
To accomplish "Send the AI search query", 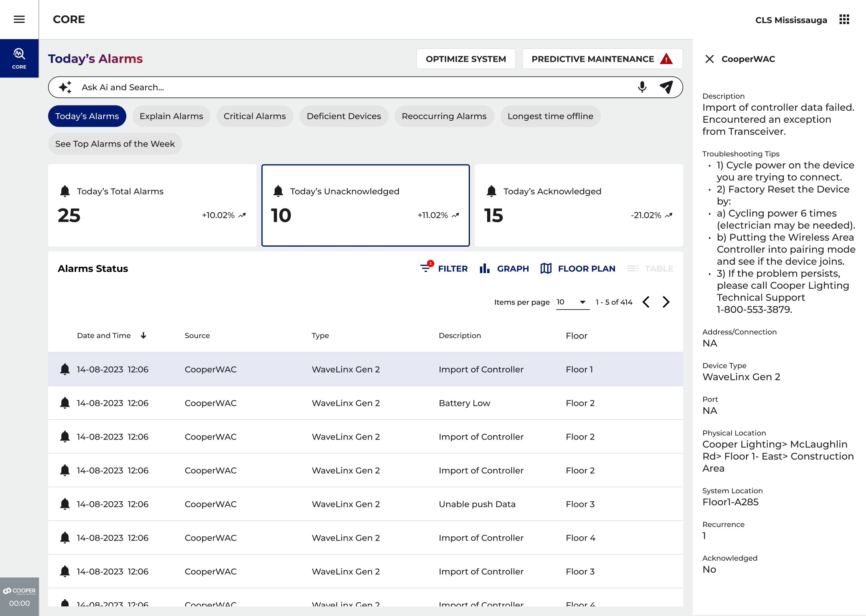I will (x=666, y=87).
